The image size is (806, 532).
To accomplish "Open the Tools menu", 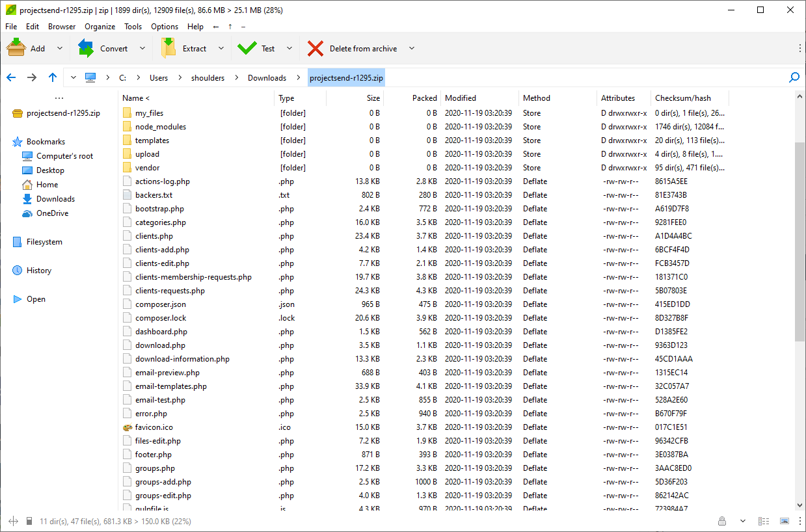I will coord(133,27).
